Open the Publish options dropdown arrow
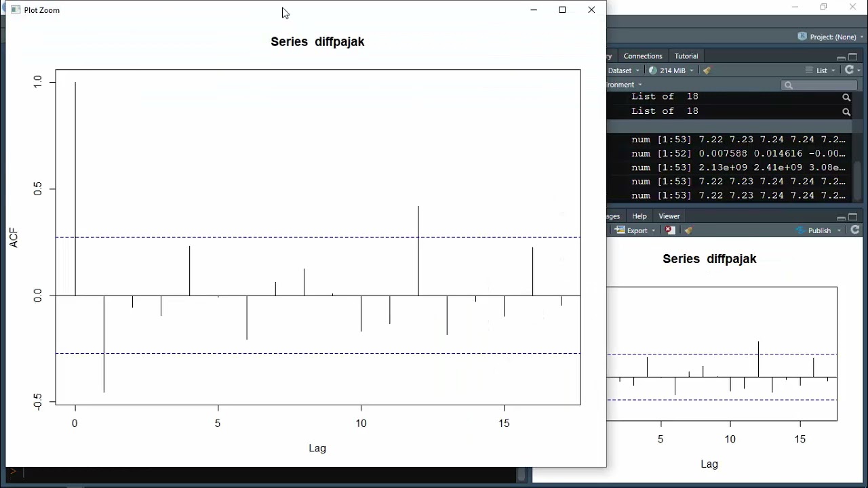The image size is (868, 488). point(839,231)
